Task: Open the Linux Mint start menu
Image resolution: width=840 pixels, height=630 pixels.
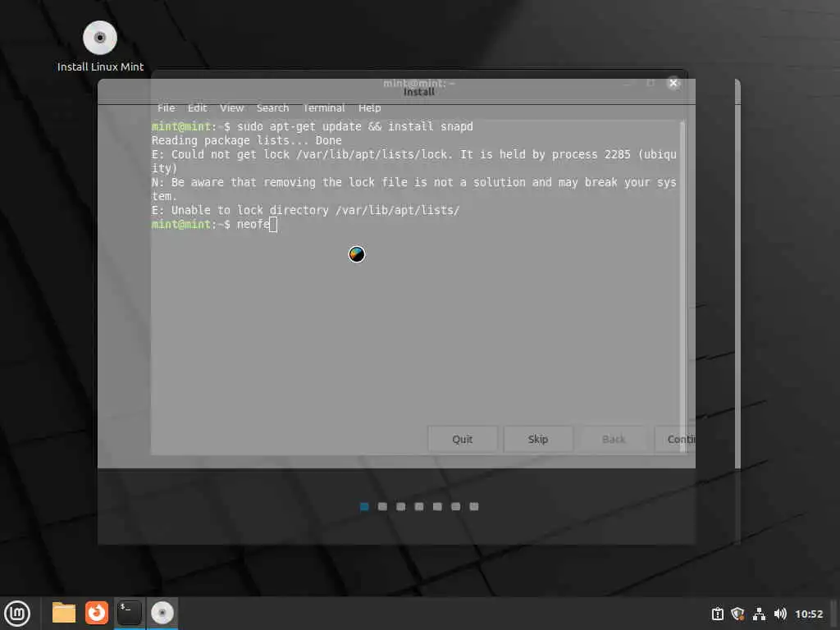Action: coord(18,613)
